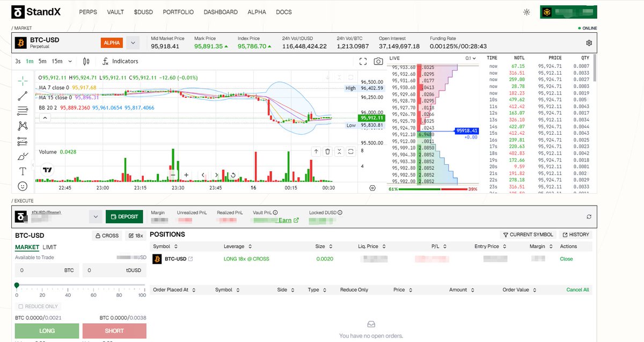Select the trend line drawing tool
Screen dimensions: 644x342
(x=23, y=96)
